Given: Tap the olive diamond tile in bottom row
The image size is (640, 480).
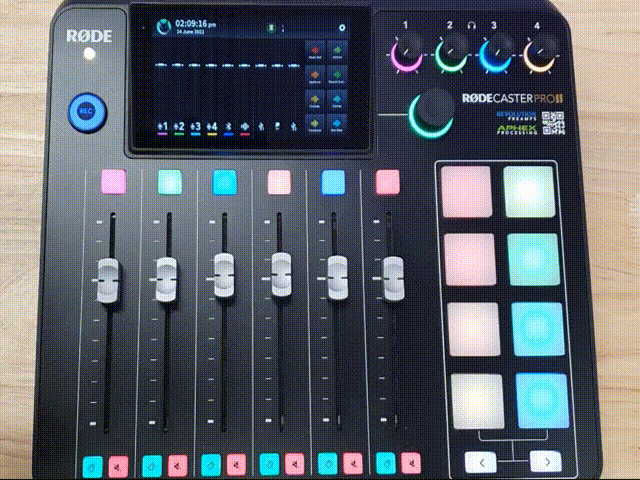Looking at the screenshot, I should click(315, 123).
